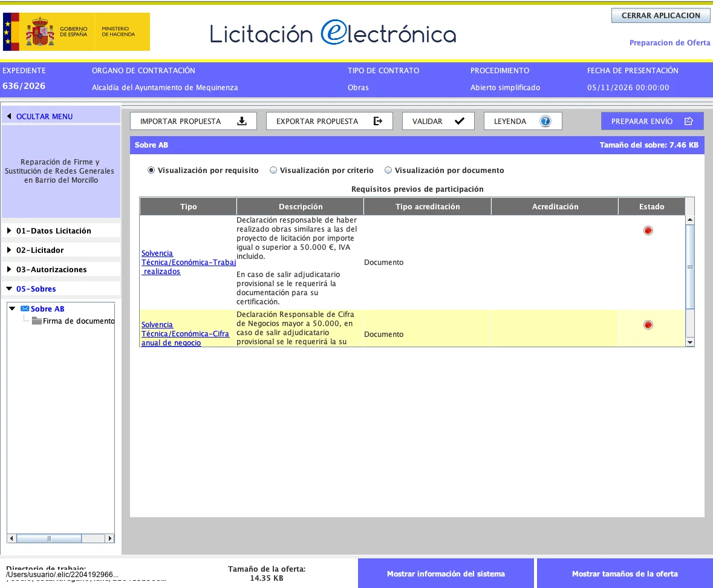Open the 03-Autorizaciones menu item
713x588 pixels.
pos(51,270)
